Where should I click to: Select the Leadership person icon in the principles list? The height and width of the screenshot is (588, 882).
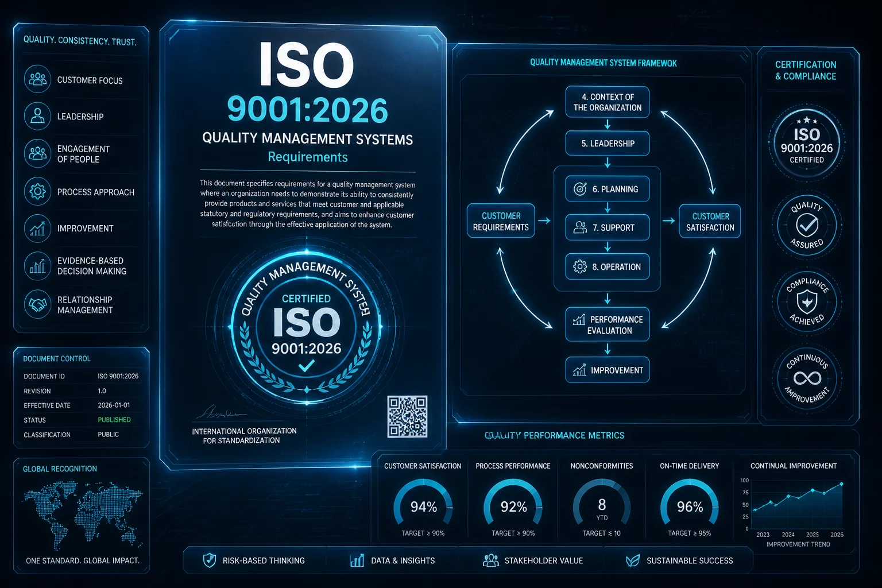(x=37, y=116)
